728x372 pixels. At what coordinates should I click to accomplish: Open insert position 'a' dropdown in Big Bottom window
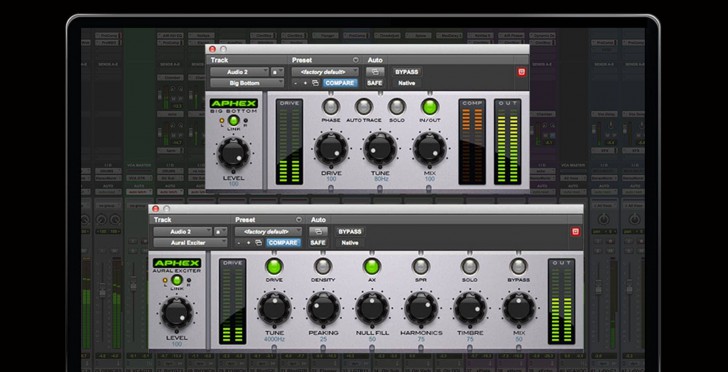[x=278, y=72]
